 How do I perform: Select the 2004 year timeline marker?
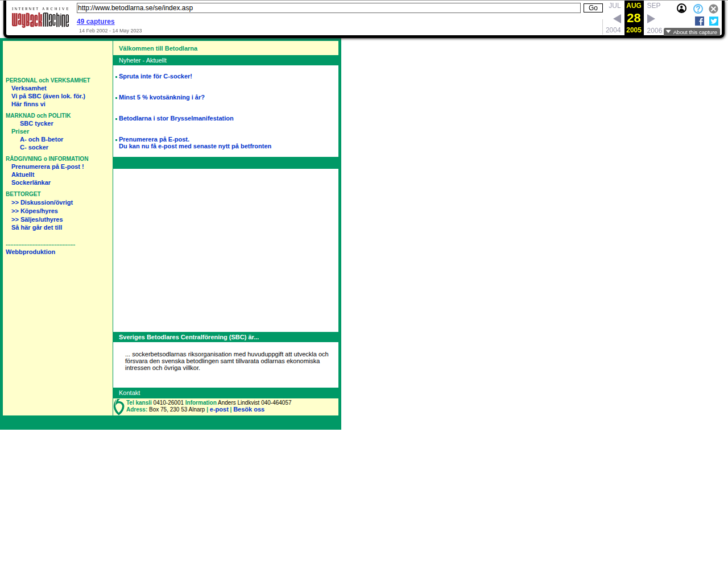613,30
